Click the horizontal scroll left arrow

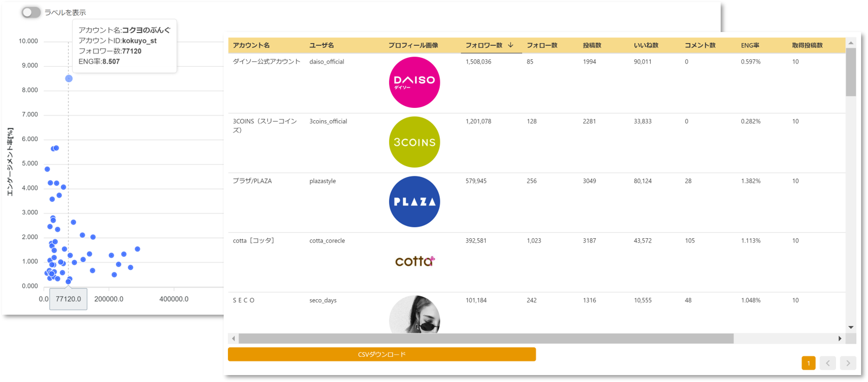pyautogui.click(x=233, y=338)
